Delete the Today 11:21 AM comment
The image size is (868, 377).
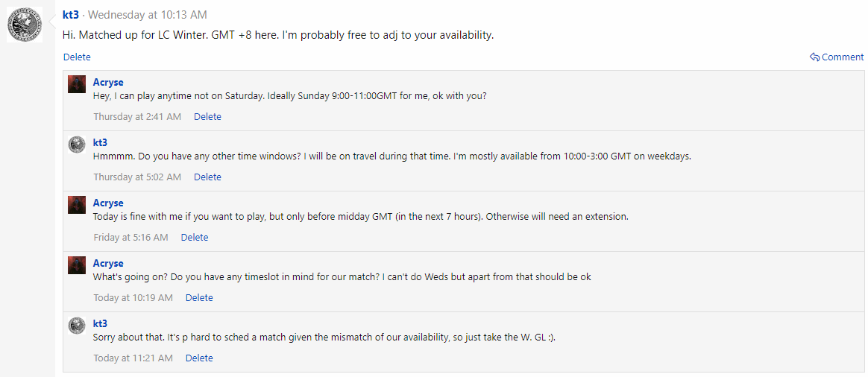click(x=199, y=358)
